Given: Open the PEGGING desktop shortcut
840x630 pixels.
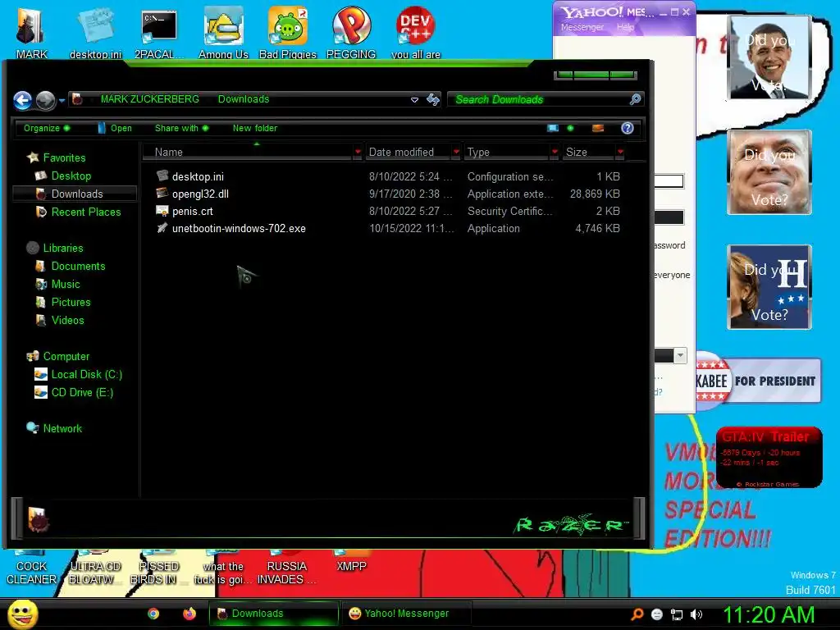Looking at the screenshot, I should pos(351,32).
